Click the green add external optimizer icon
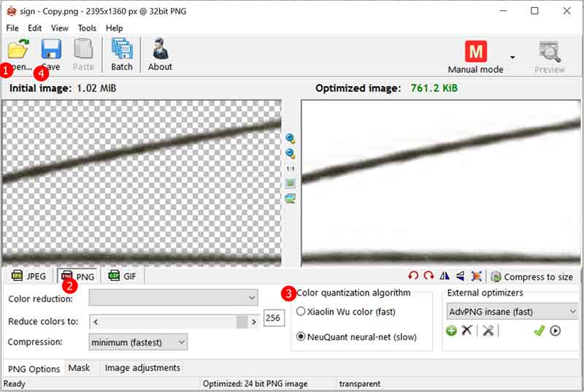 point(451,331)
